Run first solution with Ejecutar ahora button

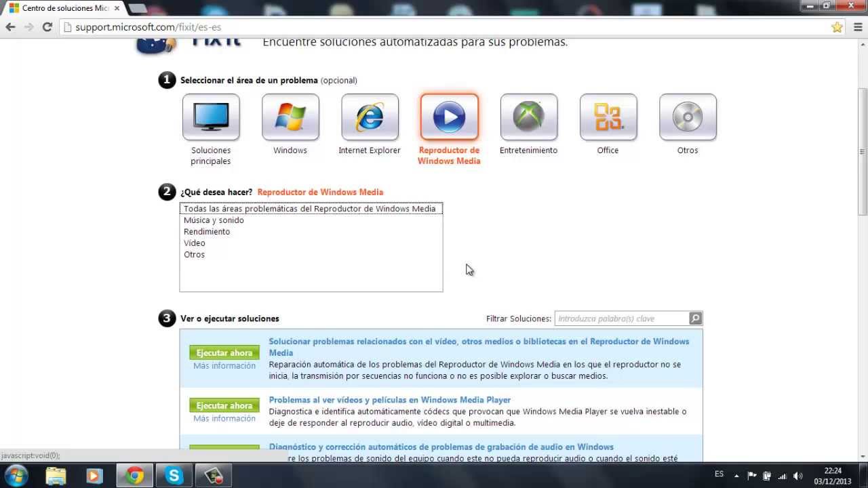(224, 352)
